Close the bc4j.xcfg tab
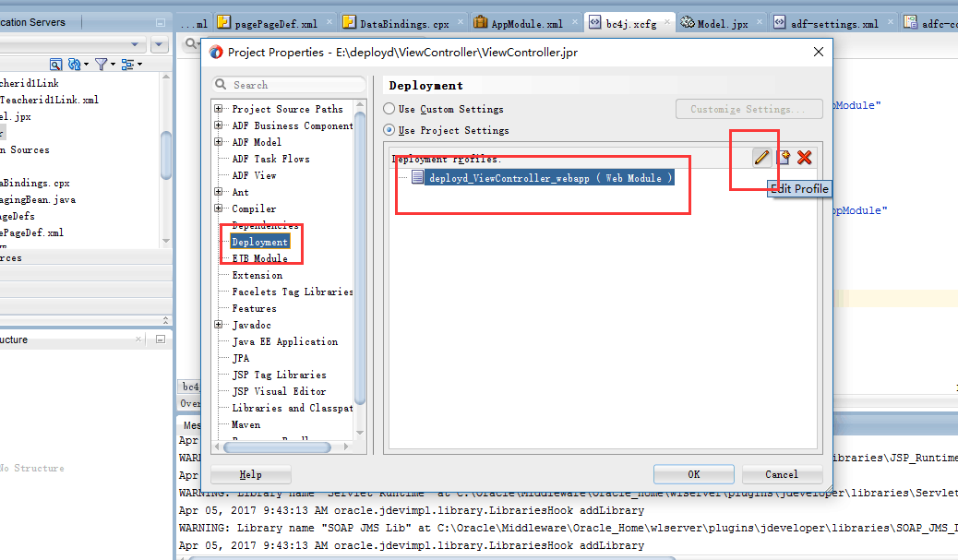 667,22
